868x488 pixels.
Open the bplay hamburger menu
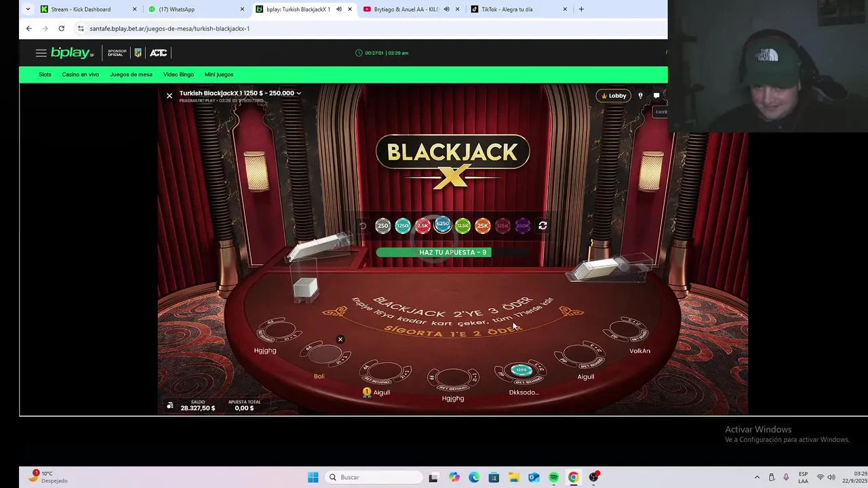coord(41,53)
